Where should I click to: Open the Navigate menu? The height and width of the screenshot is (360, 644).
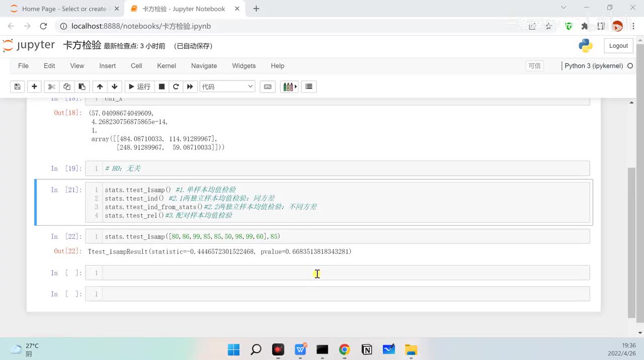204,66
